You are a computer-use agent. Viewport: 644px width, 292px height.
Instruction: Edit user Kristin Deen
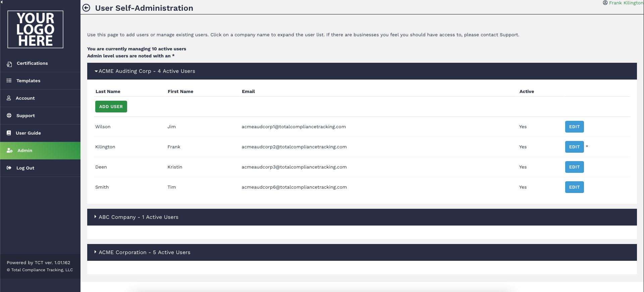(574, 167)
